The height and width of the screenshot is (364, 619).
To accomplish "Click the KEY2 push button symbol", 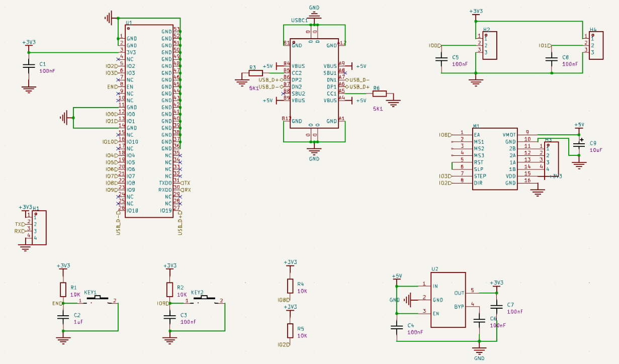I will click(x=205, y=300).
